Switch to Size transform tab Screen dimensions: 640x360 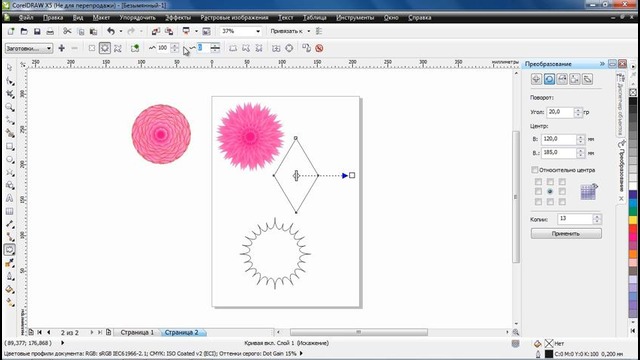pos(575,79)
